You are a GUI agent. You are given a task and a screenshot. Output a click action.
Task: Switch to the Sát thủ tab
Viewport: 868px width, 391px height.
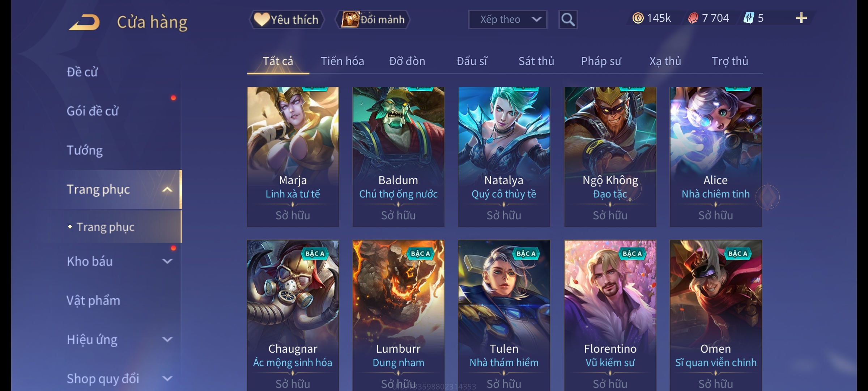click(536, 61)
